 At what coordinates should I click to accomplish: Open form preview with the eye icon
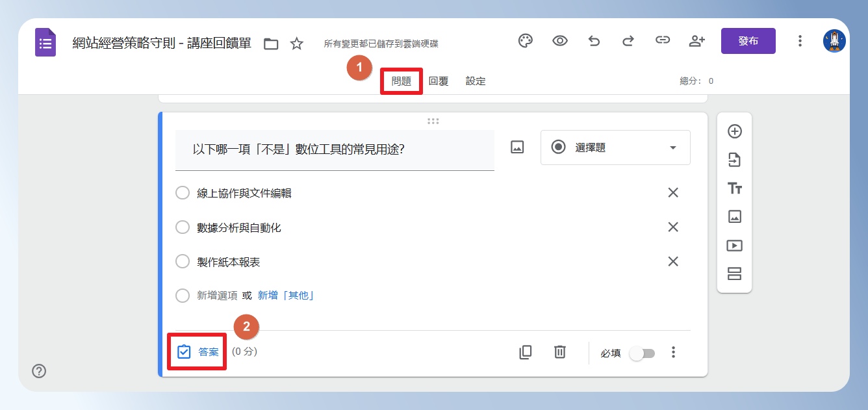tap(559, 41)
